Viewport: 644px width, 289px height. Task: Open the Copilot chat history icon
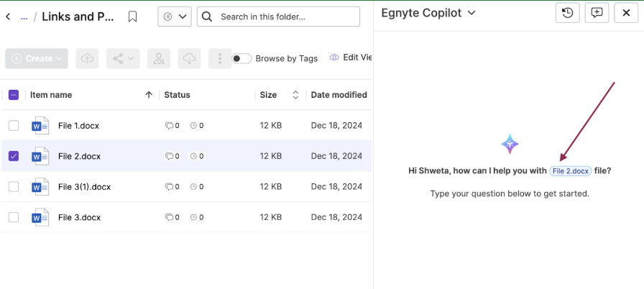click(x=568, y=13)
